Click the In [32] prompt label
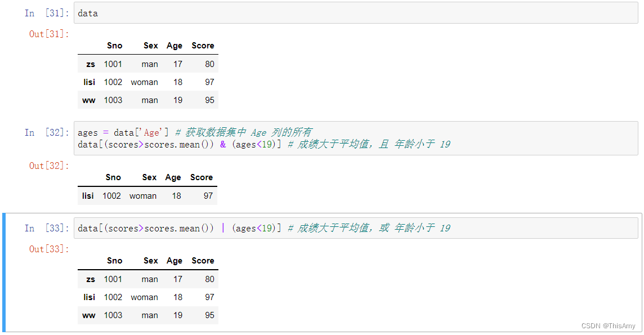 [46, 133]
